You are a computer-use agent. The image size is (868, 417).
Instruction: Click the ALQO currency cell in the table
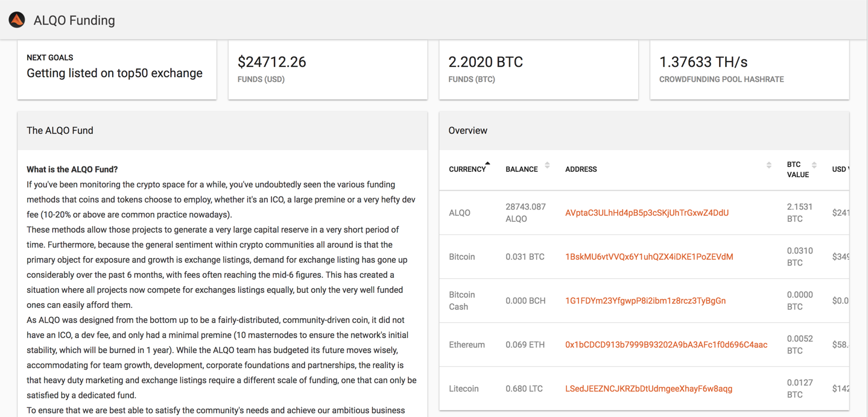pos(460,213)
